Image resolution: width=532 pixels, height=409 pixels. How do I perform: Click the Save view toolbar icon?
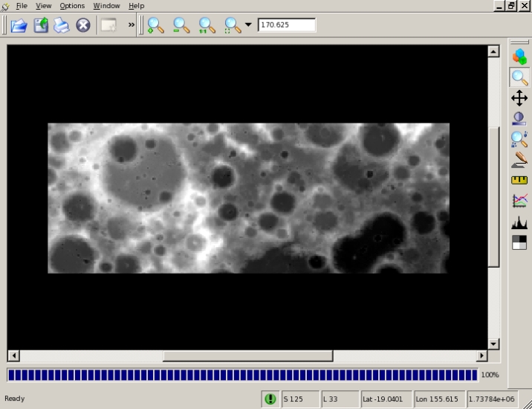click(x=41, y=25)
